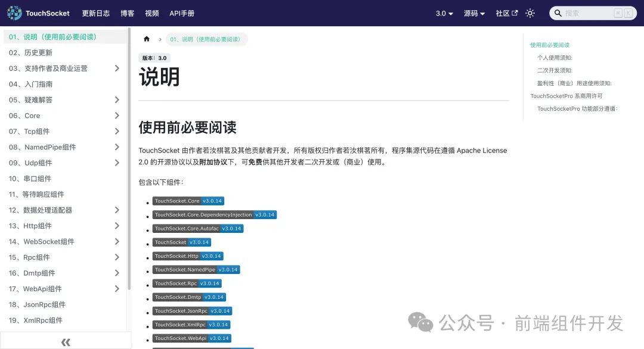
Task: Click the TouchSocket.Core.DependencyInjection badge
Action: coord(215,214)
